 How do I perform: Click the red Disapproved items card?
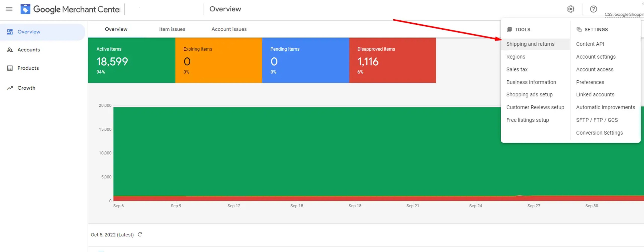point(392,60)
